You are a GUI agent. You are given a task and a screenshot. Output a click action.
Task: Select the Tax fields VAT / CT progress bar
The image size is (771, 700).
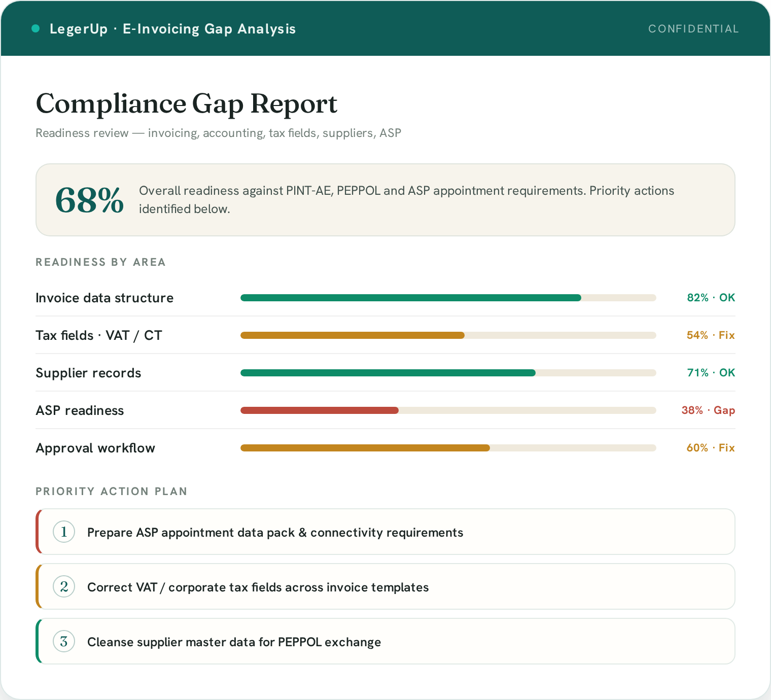(448, 335)
